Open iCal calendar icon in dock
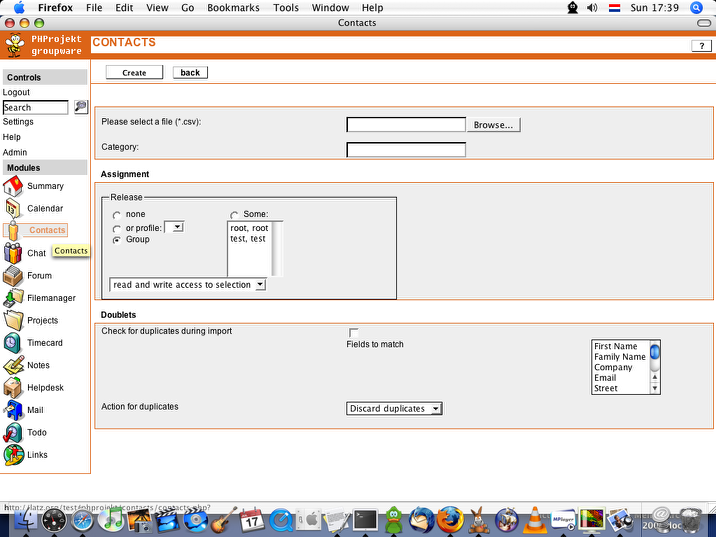 252,521
